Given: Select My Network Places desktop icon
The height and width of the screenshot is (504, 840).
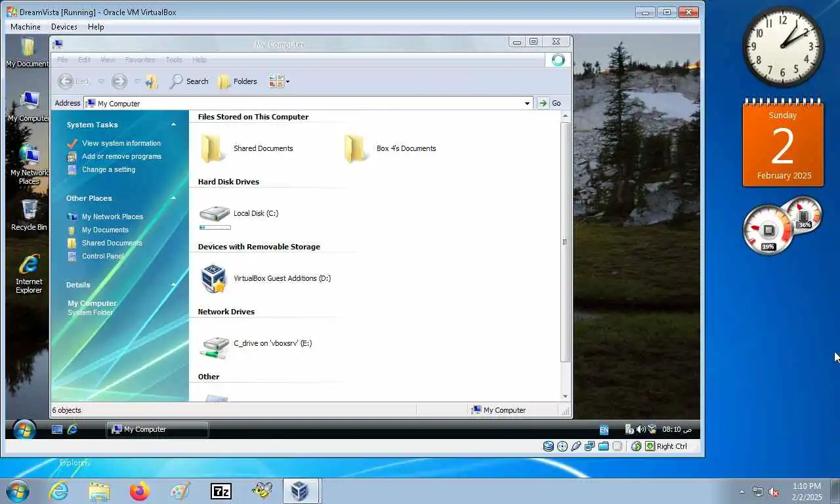Looking at the screenshot, I should (x=29, y=165).
